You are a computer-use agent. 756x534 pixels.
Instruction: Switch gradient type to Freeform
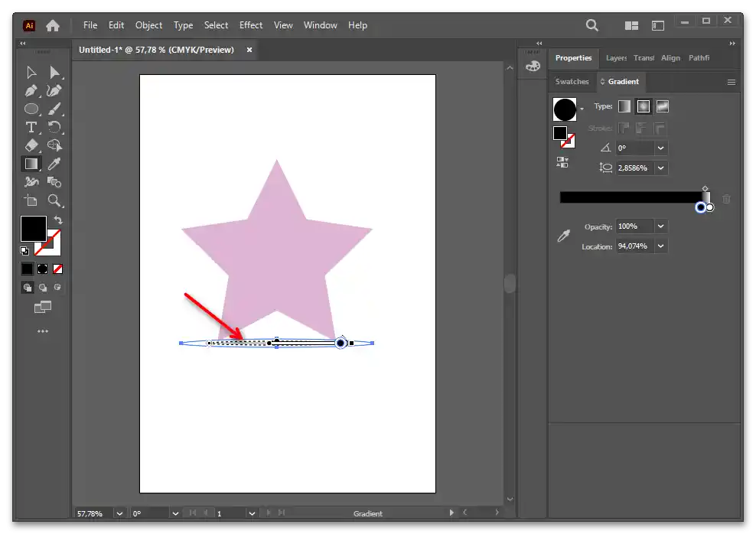pos(662,106)
